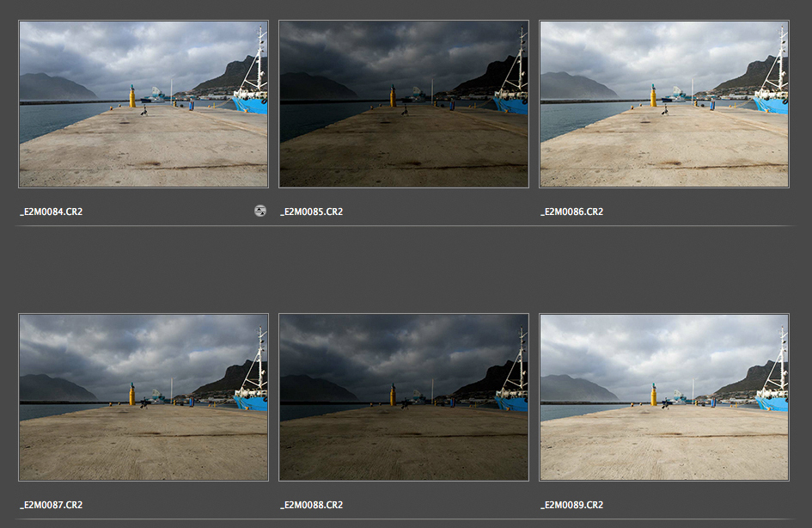This screenshot has width=812, height=528.
Task: Click the yellow bollard in _E2M0087.CR2 thumbnail
Action: point(132,395)
